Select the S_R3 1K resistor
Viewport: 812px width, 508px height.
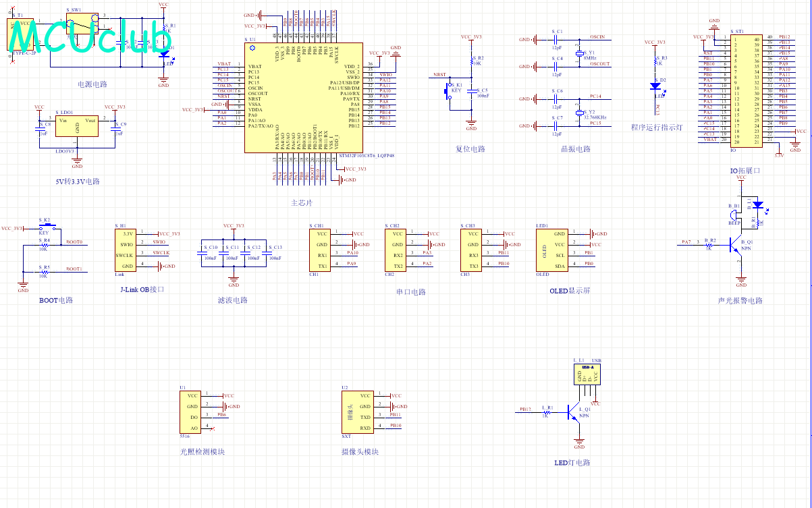pos(655,62)
